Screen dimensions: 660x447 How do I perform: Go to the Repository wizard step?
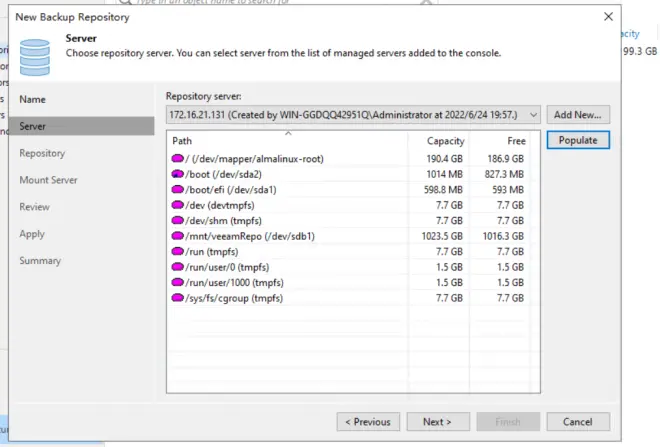point(42,153)
